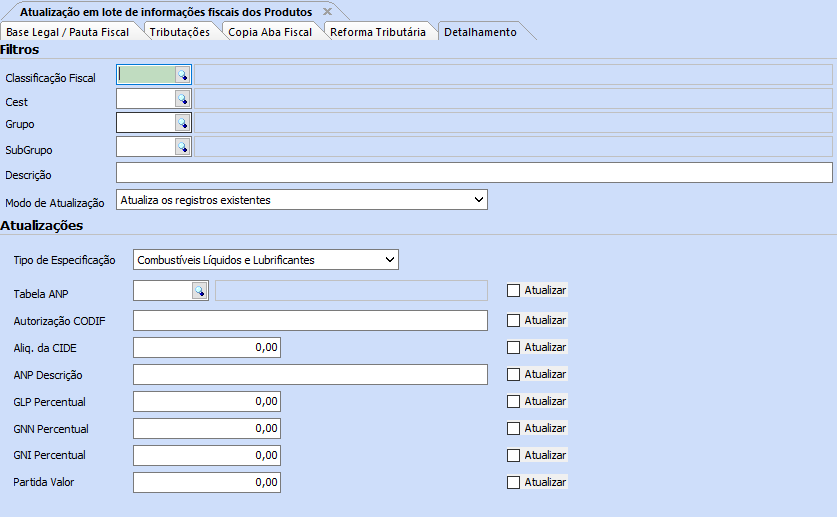Enable Atualizar for Tabela ANP
This screenshot has height=517, width=837.
click(514, 290)
